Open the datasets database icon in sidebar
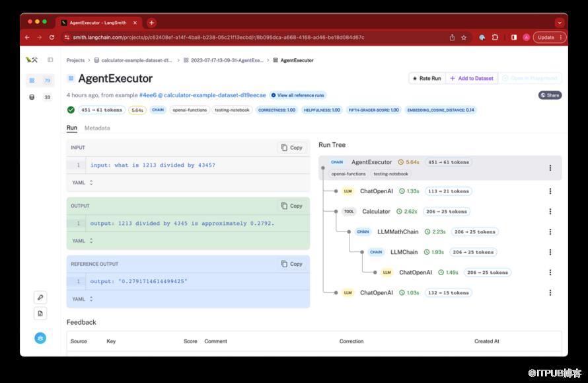This screenshot has width=588, height=383. [32, 97]
